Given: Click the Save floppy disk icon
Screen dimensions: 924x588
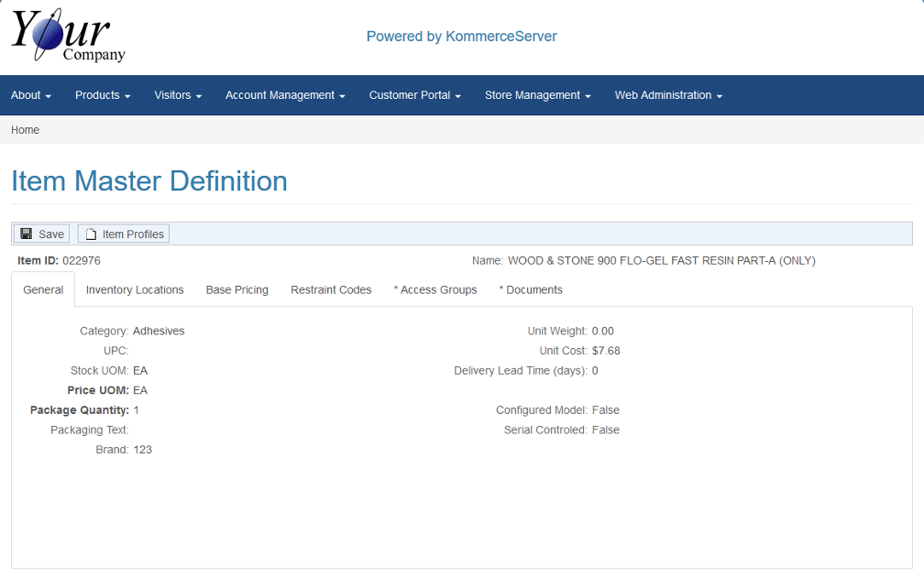Looking at the screenshot, I should (x=27, y=234).
